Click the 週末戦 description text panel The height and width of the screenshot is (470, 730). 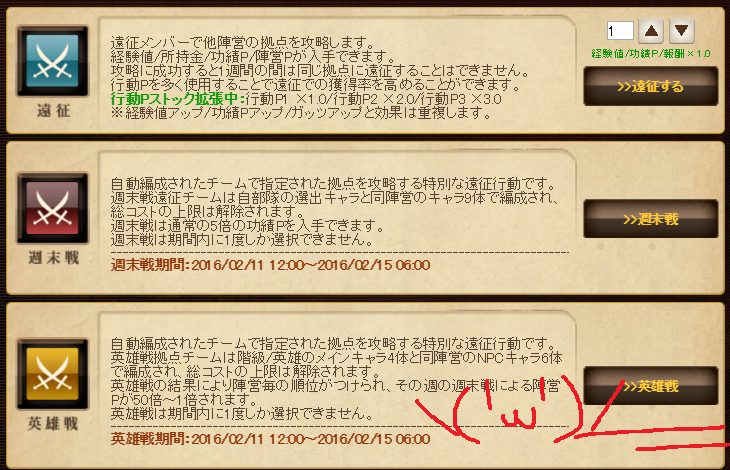(338, 221)
